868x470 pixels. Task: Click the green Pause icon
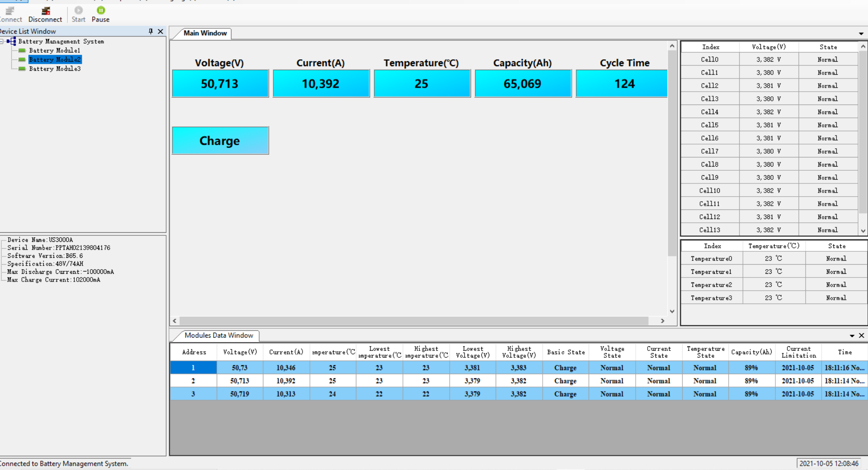coord(101,10)
